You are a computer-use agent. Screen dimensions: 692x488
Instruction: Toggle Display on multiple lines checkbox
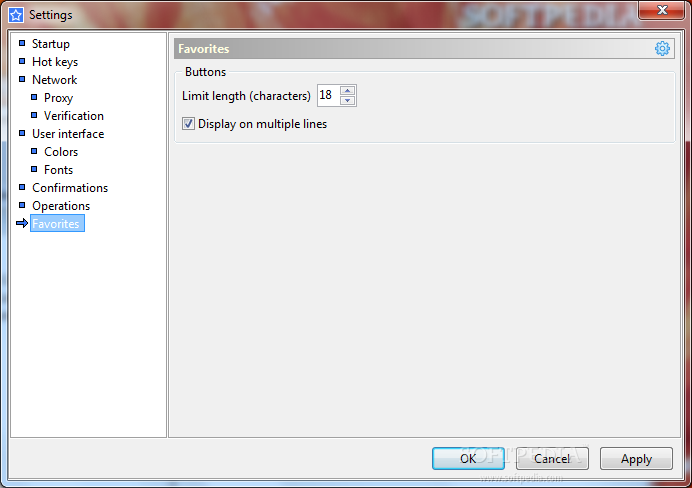pos(188,124)
